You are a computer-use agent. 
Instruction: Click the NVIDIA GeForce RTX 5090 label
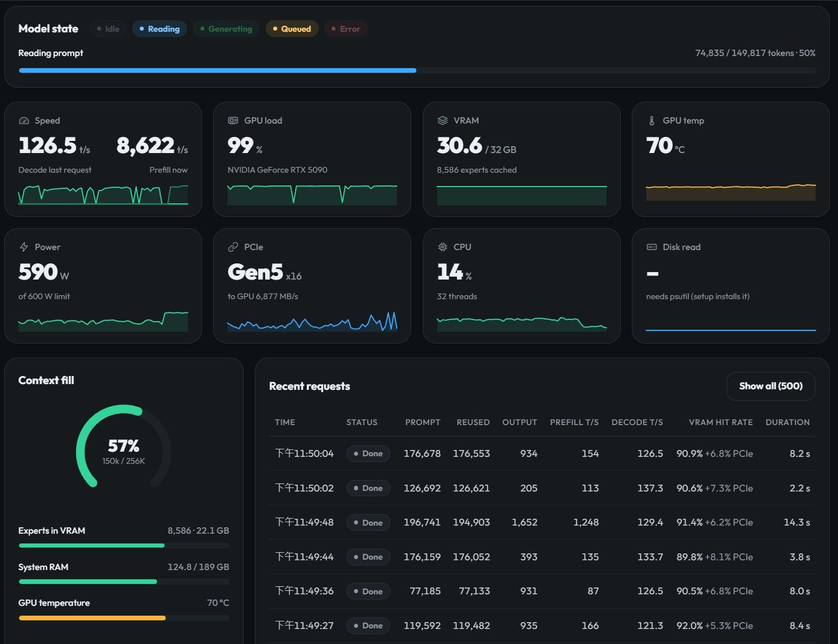click(x=277, y=170)
